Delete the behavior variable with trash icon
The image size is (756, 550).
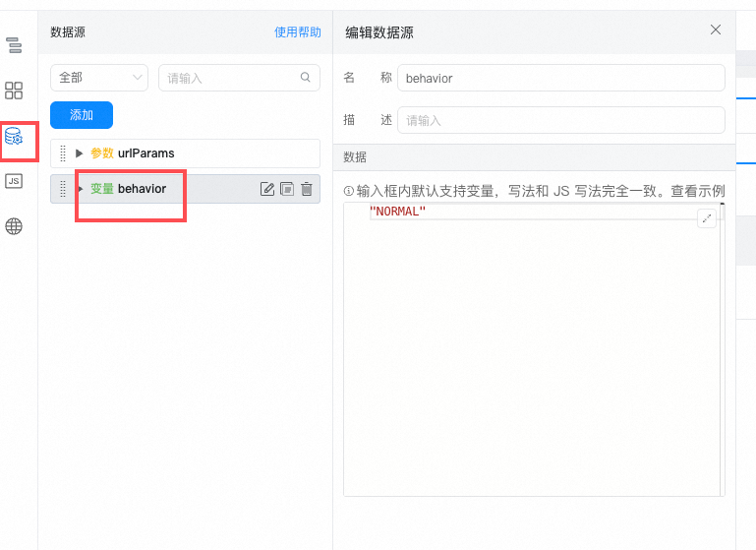tap(307, 189)
